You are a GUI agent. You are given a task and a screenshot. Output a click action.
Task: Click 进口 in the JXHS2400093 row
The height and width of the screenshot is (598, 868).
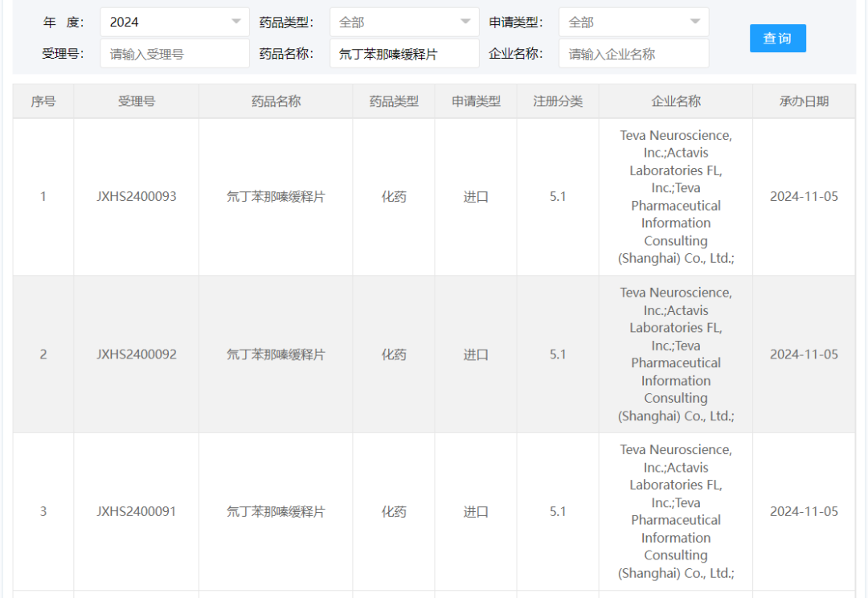click(476, 197)
